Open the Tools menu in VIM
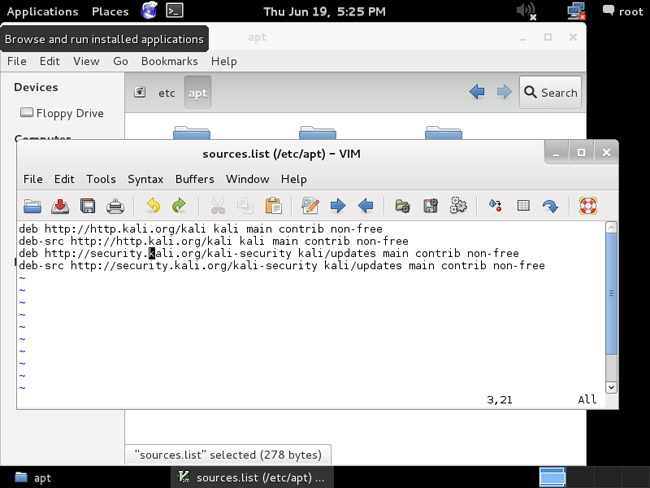The height and width of the screenshot is (488, 650). 101,179
